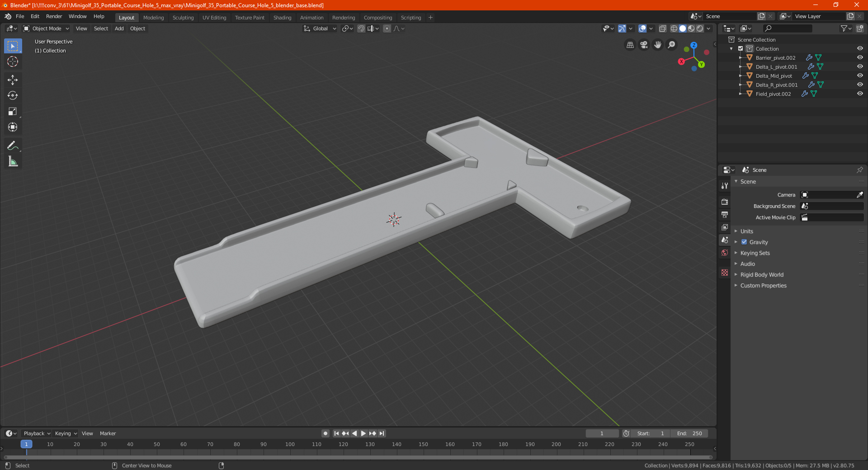The height and width of the screenshot is (470, 868).
Task: Open the Global transform orientation dropdown
Action: (320, 28)
